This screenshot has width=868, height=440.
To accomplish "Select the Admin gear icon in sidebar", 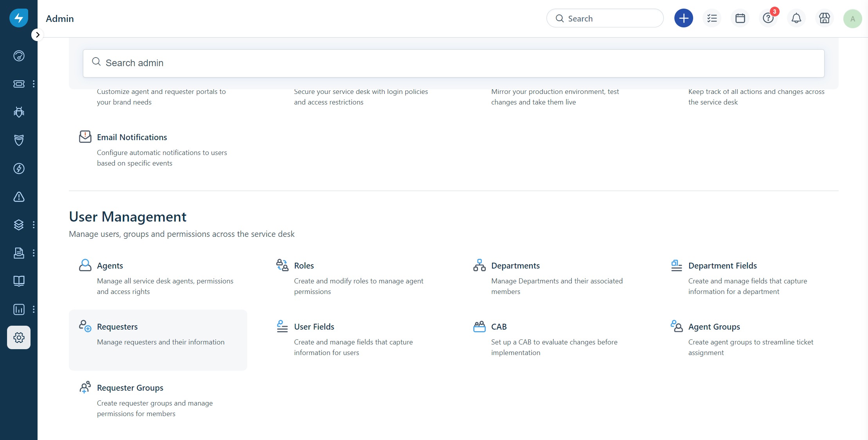I will click(19, 337).
